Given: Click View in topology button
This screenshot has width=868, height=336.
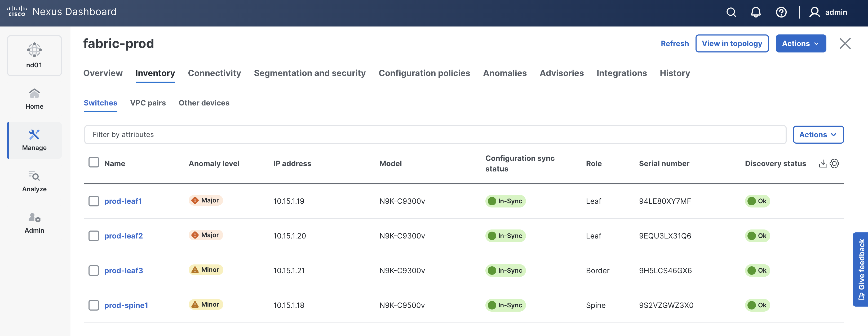Looking at the screenshot, I should [x=732, y=43].
